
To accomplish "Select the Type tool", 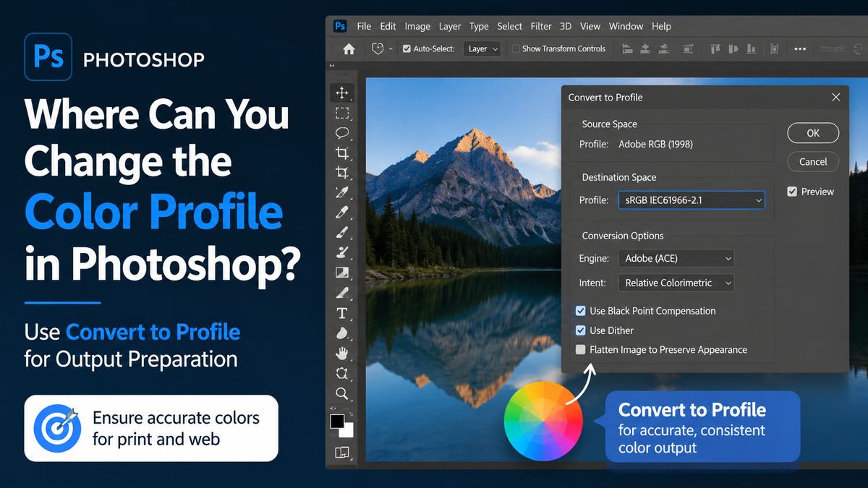I will click(x=342, y=313).
